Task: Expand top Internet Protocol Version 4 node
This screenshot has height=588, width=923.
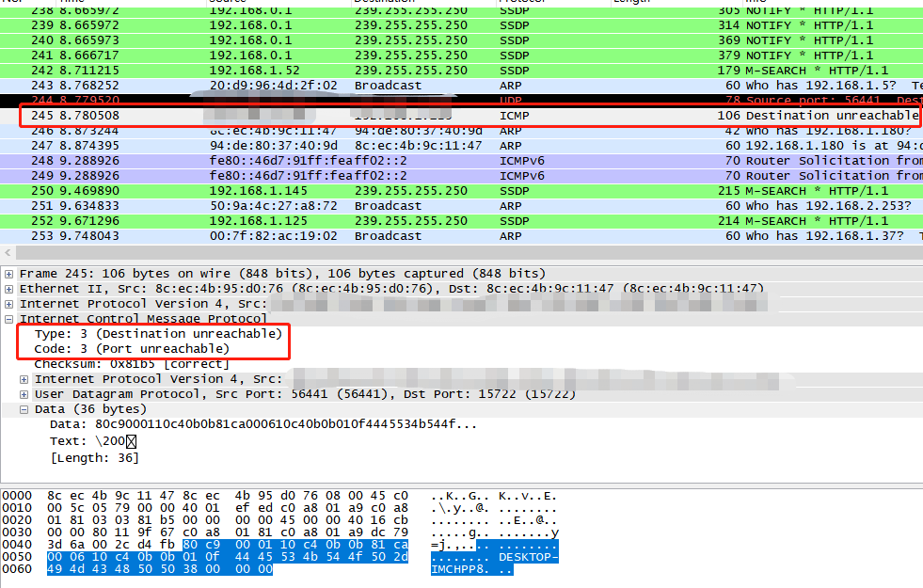Action: point(8,304)
